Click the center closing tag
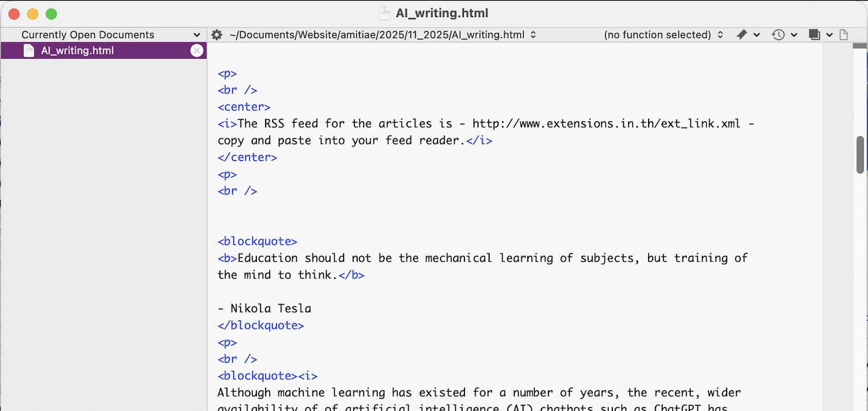The width and height of the screenshot is (868, 411). click(247, 157)
